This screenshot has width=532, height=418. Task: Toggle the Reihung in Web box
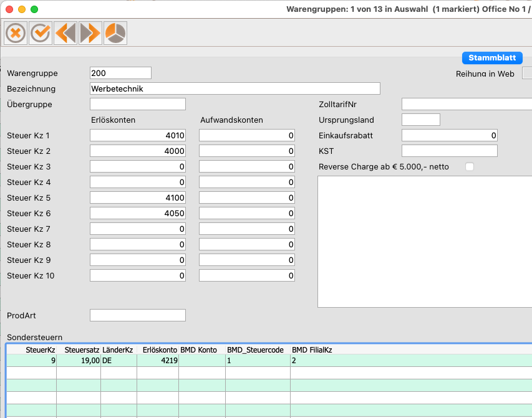tap(527, 74)
